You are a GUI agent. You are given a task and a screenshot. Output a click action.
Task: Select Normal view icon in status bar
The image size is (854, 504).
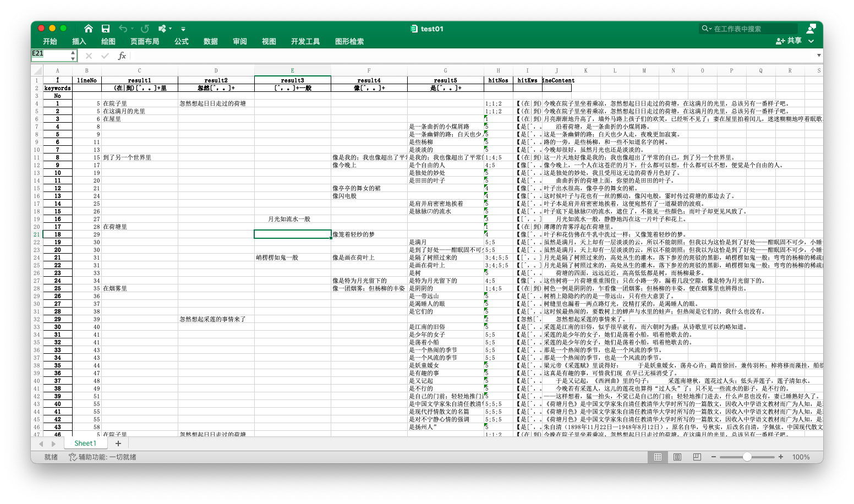click(x=658, y=456)
